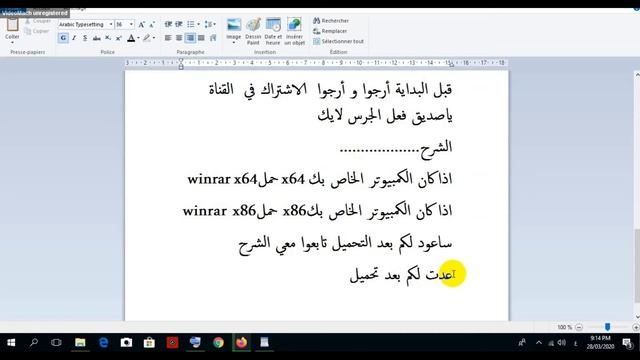Click the Image insert icon

[x=234, y=24]
